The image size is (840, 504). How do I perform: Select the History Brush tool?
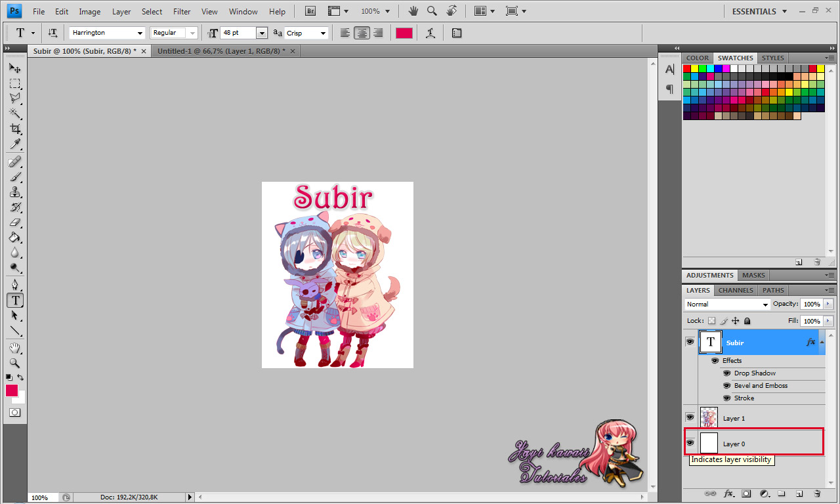coord(14,207)
